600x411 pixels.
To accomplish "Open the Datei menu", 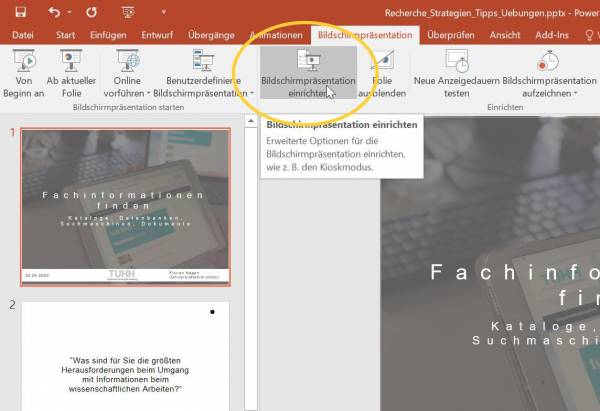I will pos(23,35).
